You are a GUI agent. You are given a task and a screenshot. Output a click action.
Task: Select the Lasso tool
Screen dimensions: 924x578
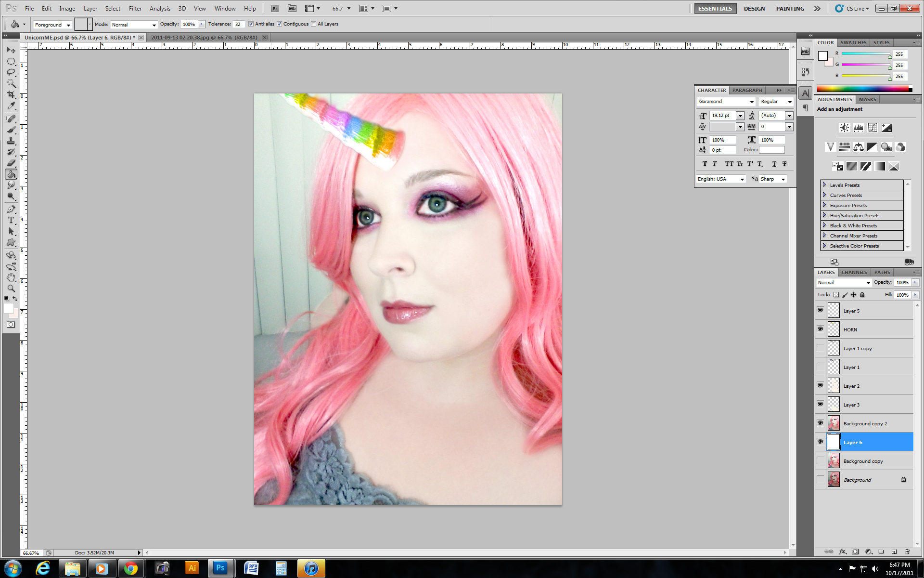click(x=11, y=72)
